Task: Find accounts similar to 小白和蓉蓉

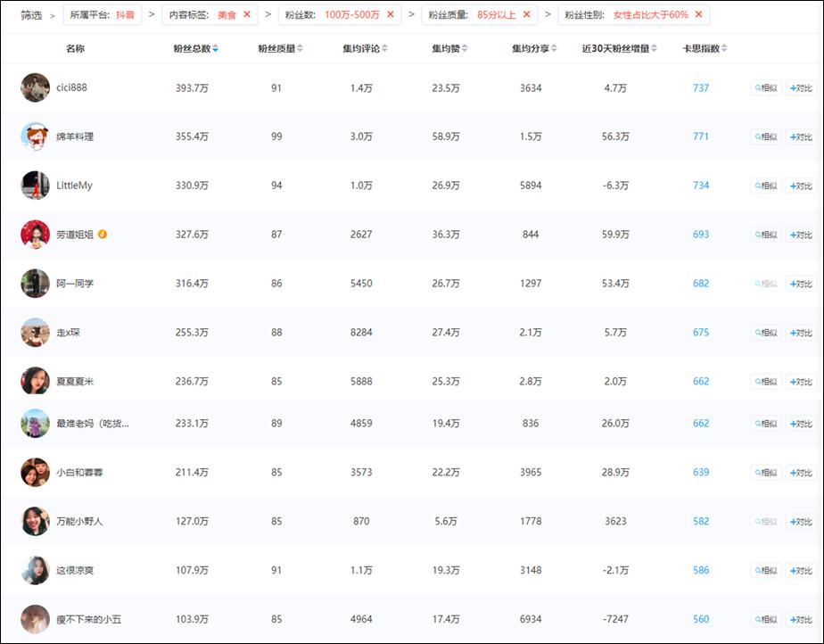Action: point(766,473)
